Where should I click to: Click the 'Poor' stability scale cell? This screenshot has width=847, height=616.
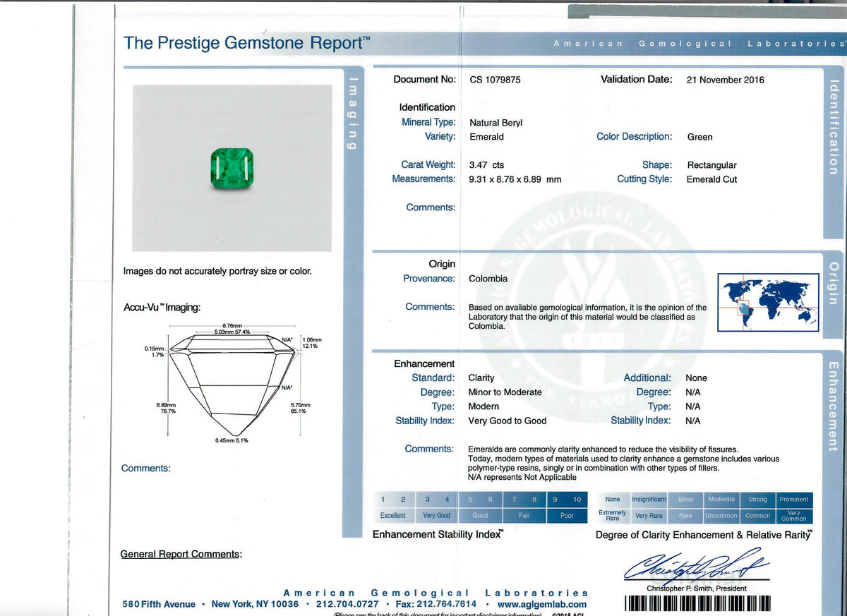click(567, 516)
